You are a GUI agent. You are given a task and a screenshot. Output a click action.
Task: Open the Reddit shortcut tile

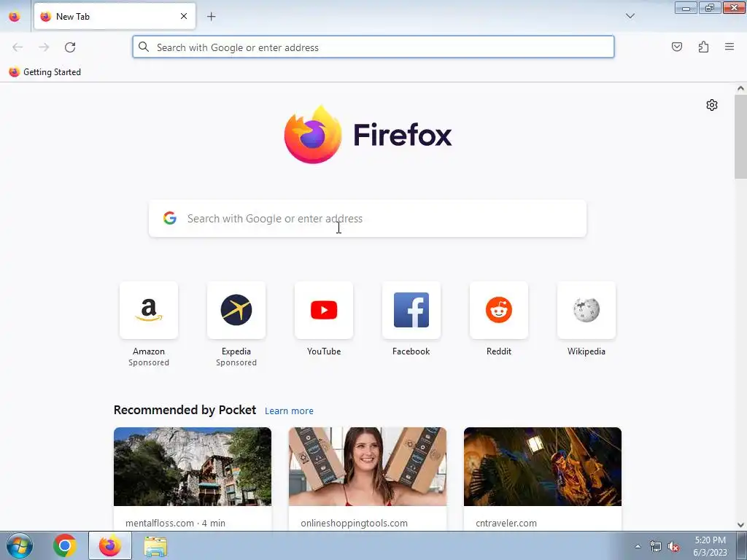tap(499, 310)
